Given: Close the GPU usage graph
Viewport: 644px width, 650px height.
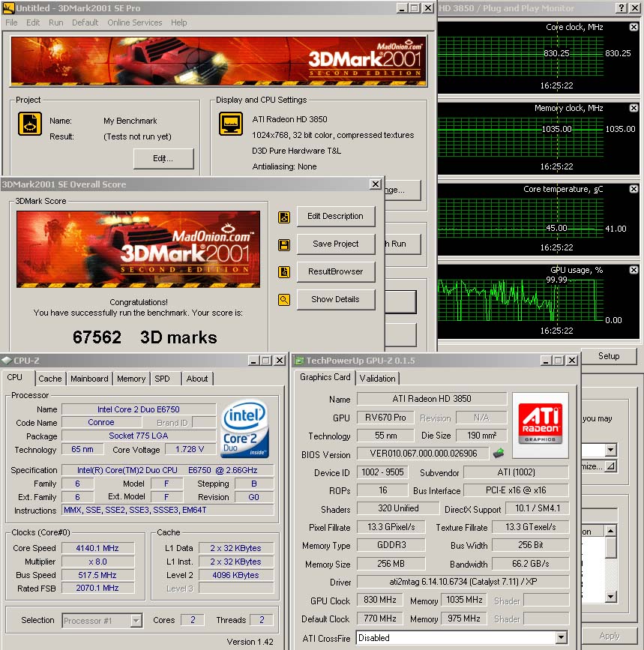Looking at the screenshot, I should tap(634, 270).
